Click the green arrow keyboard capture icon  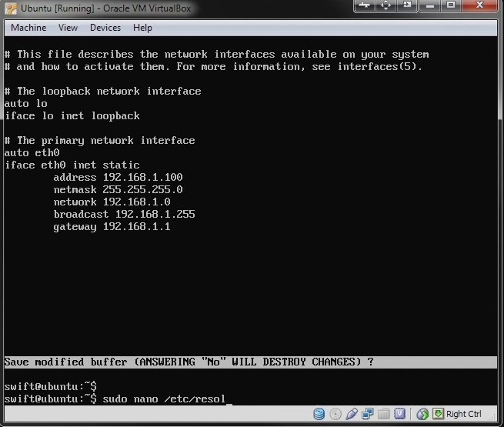(x=438, y=414)
